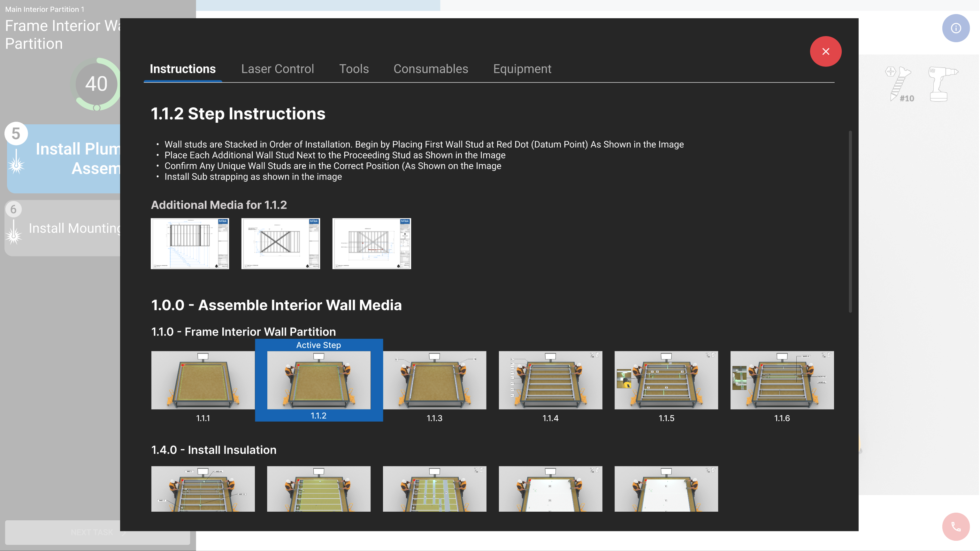Click the 40 circular progress timer

pos(96,84)
